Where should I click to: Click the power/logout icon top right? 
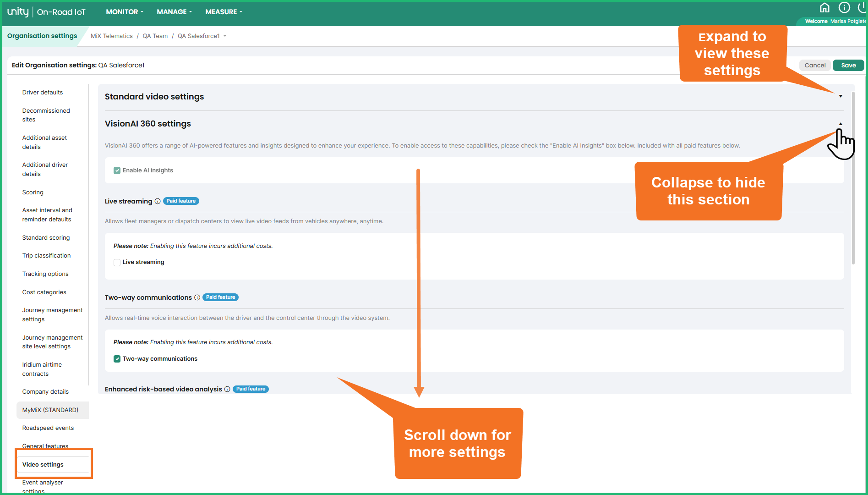coord(863,7)
